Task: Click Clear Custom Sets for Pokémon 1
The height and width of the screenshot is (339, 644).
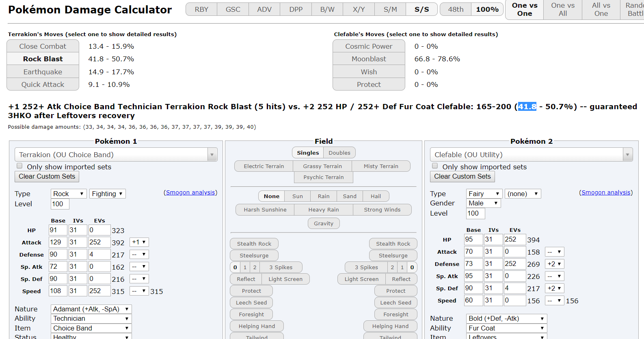Action: tap(47, 177)
